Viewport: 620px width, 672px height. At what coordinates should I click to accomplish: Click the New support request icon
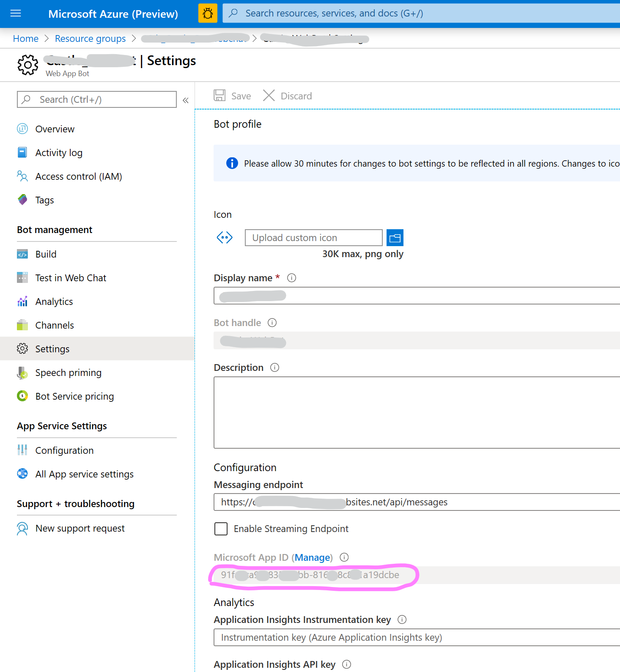(22, 528)
